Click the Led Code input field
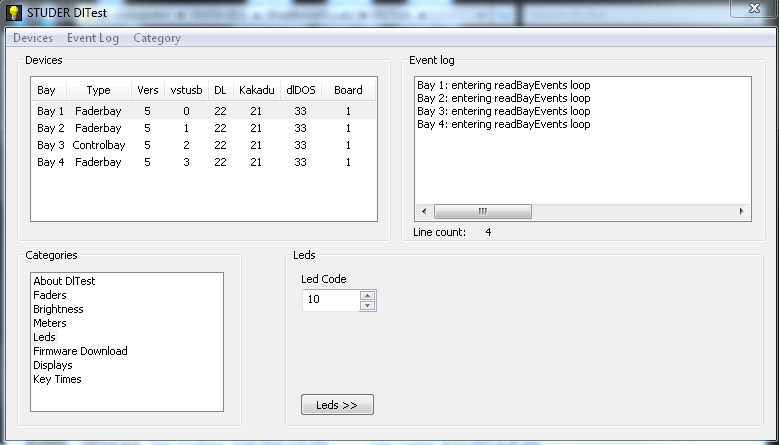Image resolution: width=779 pixels, height=445 pixels. pos(330,300)
